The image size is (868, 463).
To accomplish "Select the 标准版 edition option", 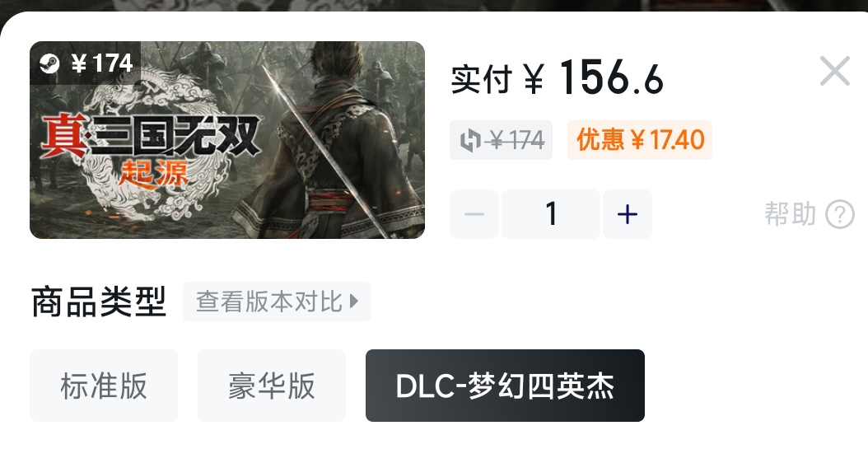I will [x=104, y=386].
